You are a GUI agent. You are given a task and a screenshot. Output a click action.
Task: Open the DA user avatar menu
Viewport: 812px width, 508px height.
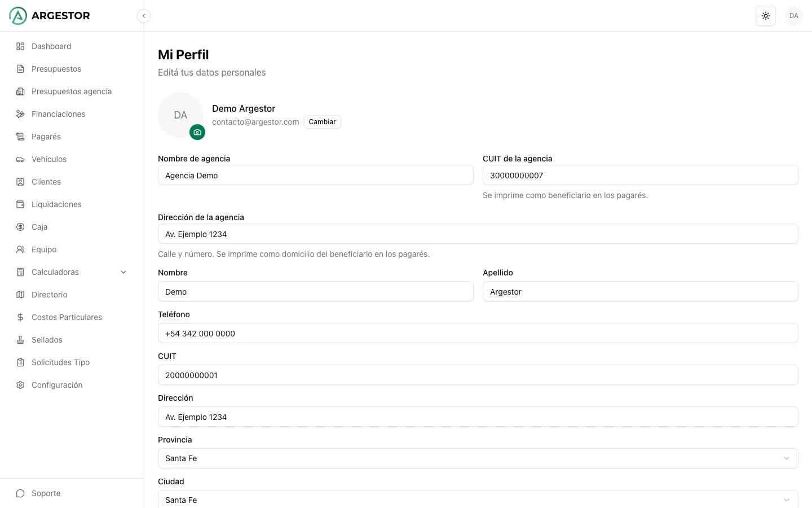(794, 16)
